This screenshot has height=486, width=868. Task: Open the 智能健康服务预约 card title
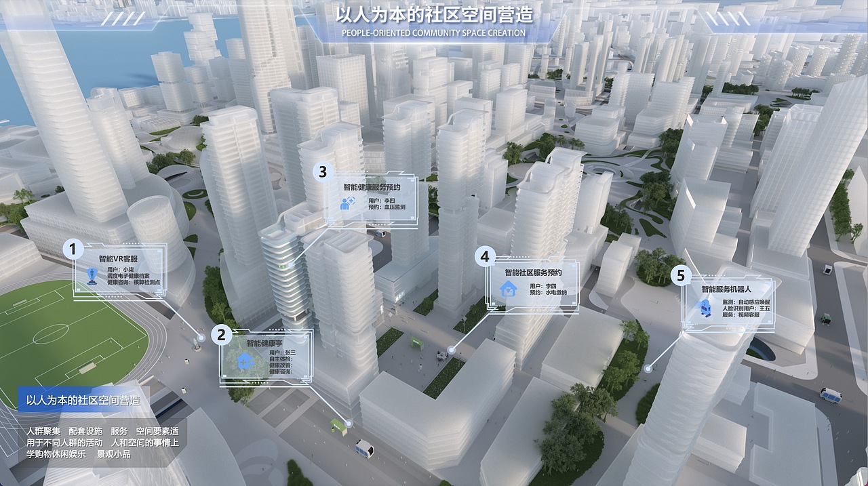pyautogui.click(x=372, y=187)
